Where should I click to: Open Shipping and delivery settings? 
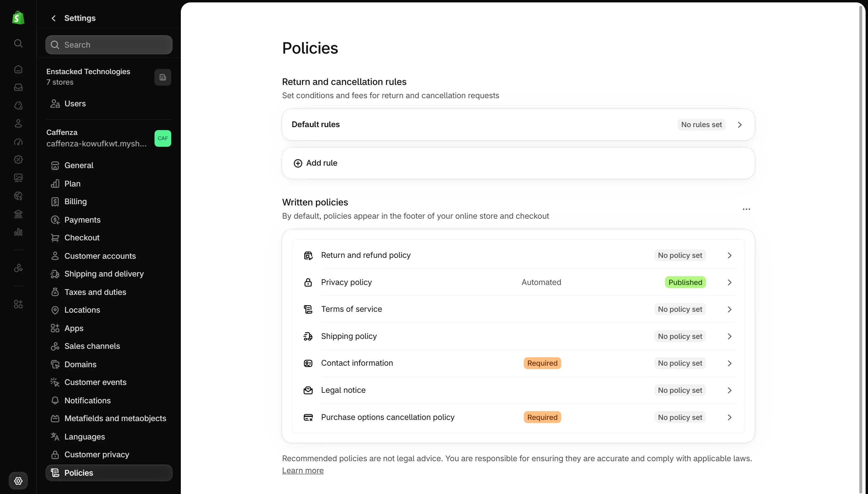[x=108, y=274]
